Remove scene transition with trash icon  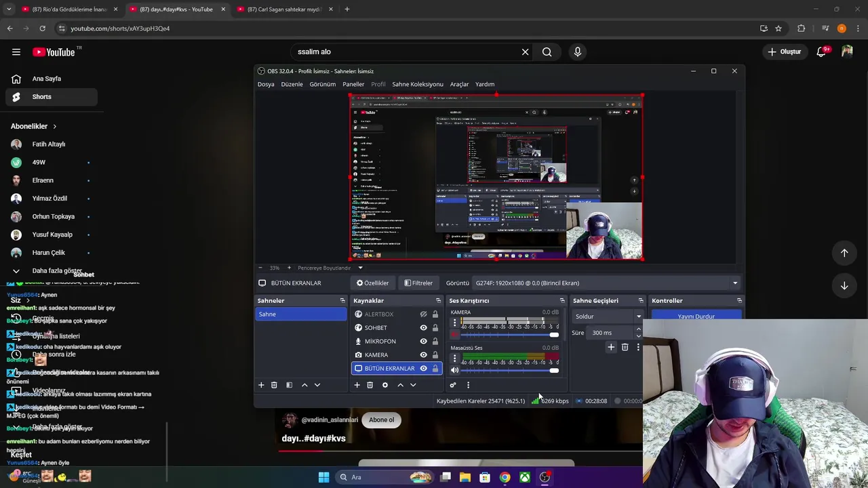(x=625, y=347)
